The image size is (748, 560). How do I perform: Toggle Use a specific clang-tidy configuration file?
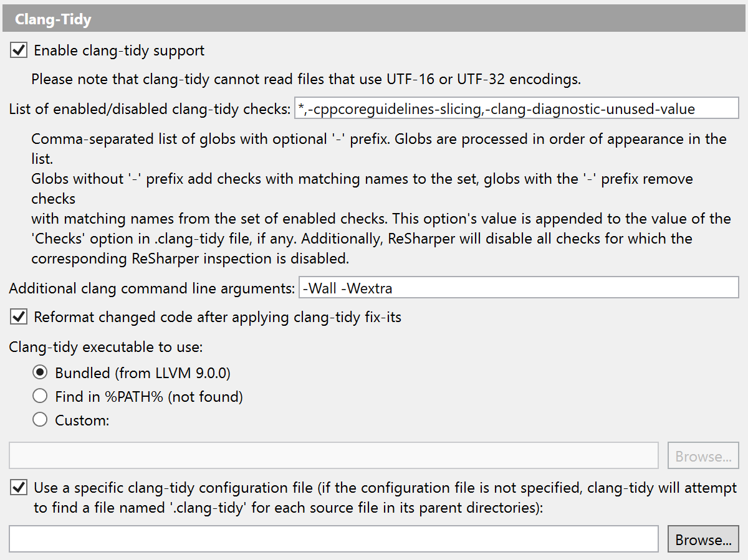19,488
